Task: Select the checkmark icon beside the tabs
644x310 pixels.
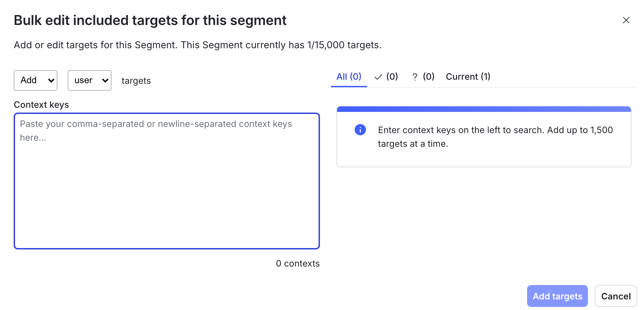Action: (x=378, y=77)
